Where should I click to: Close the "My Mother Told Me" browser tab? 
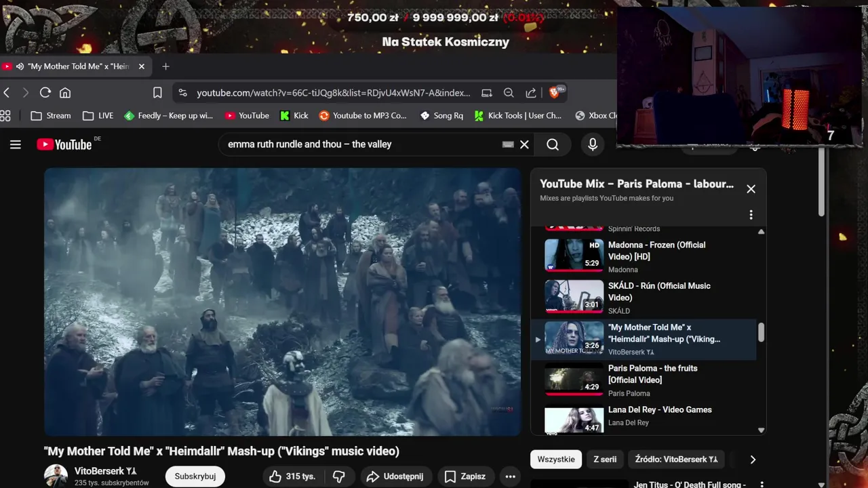[x=142, y=66]
